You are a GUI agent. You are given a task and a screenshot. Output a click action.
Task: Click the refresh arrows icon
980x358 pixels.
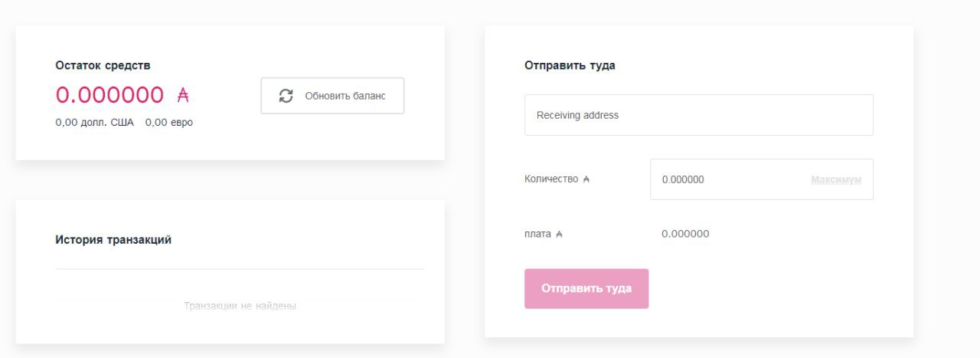(x=286, y=96)
